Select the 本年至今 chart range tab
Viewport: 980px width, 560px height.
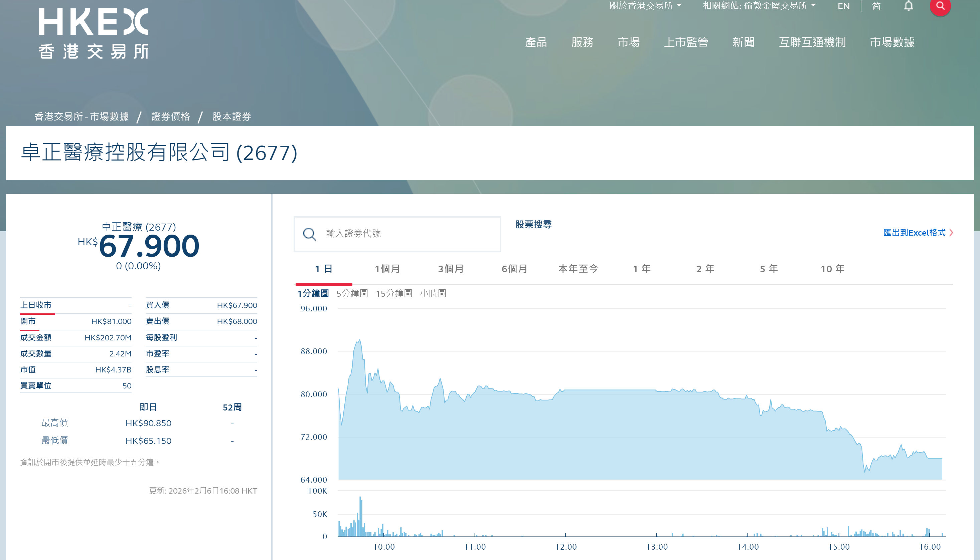[578, 269]
